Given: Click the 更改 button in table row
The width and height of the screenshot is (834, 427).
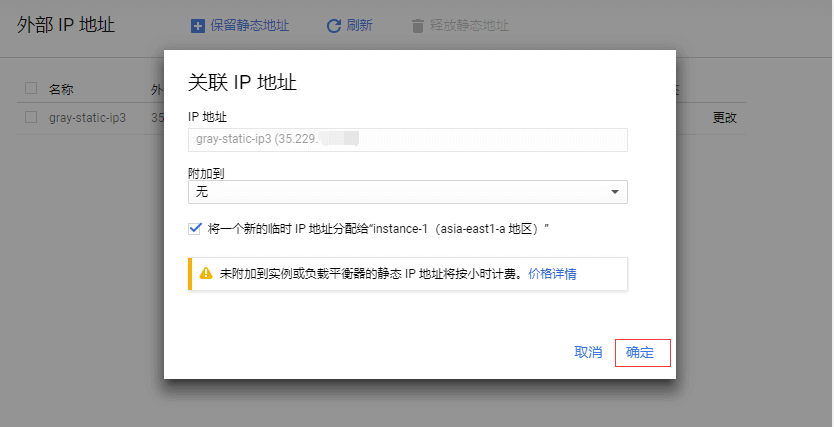Looking at the screenshot, I should pyautogui.click(x=725, y=117).
